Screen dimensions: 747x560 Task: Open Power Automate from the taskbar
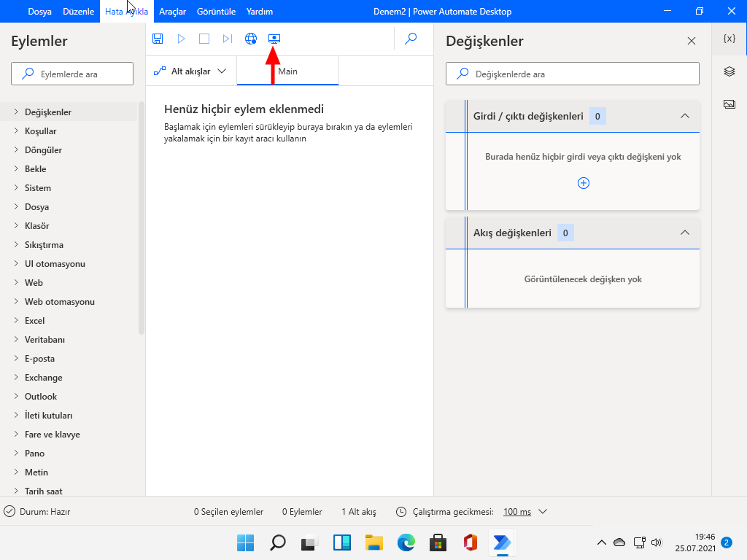[x=501, y=542]
